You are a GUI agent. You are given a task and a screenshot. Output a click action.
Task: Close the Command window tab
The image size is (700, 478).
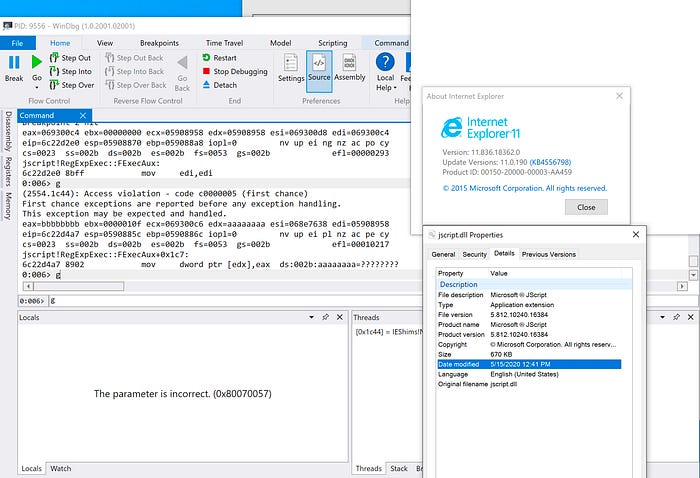[83, 115]
